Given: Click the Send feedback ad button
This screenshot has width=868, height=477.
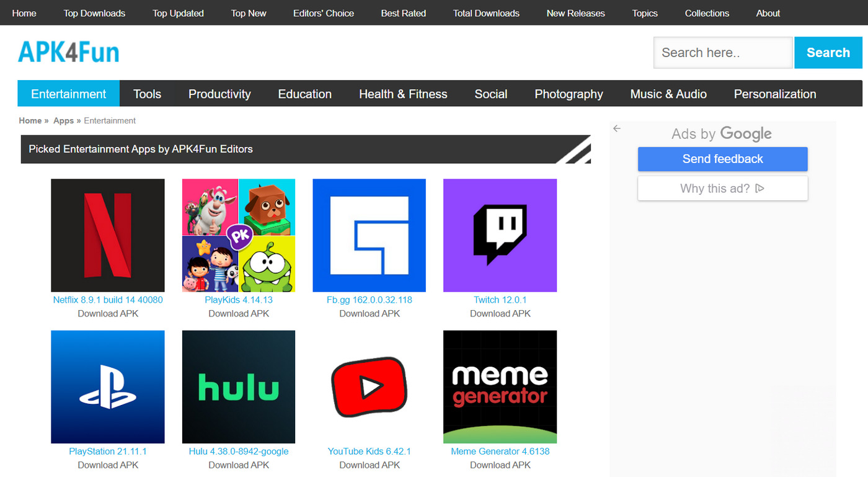Looking at the screenshot, I should (723, 159).
